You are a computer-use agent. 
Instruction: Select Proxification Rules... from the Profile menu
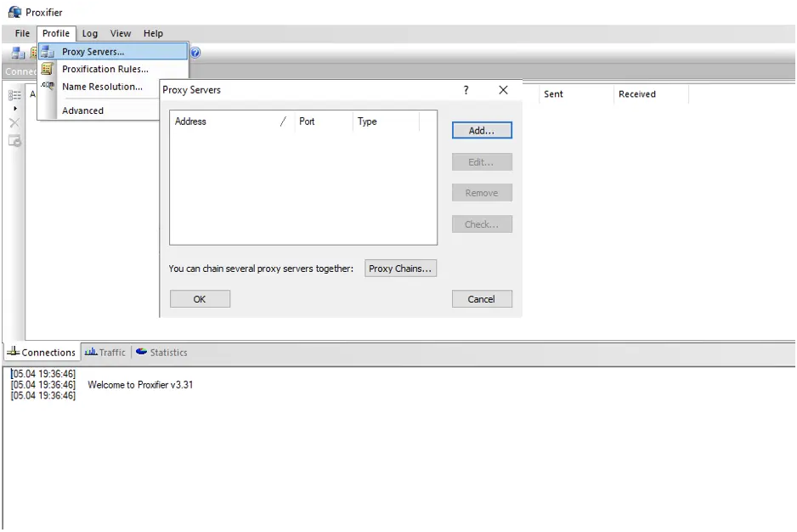[x=105, y=69]
